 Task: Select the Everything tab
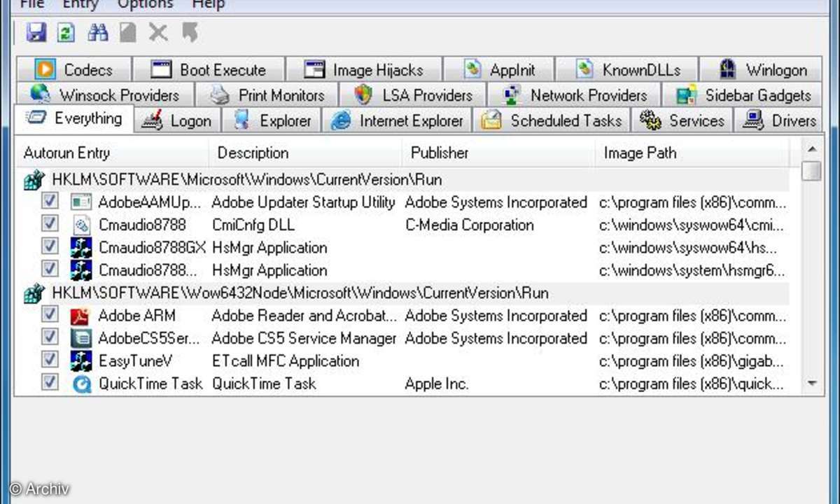click(x=73, y=118)
